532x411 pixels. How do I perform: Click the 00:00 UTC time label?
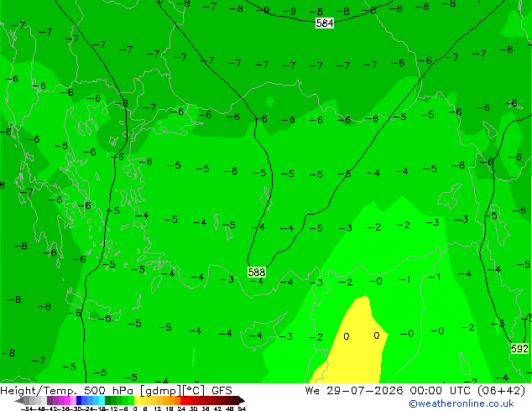click(x=442, y=391)
